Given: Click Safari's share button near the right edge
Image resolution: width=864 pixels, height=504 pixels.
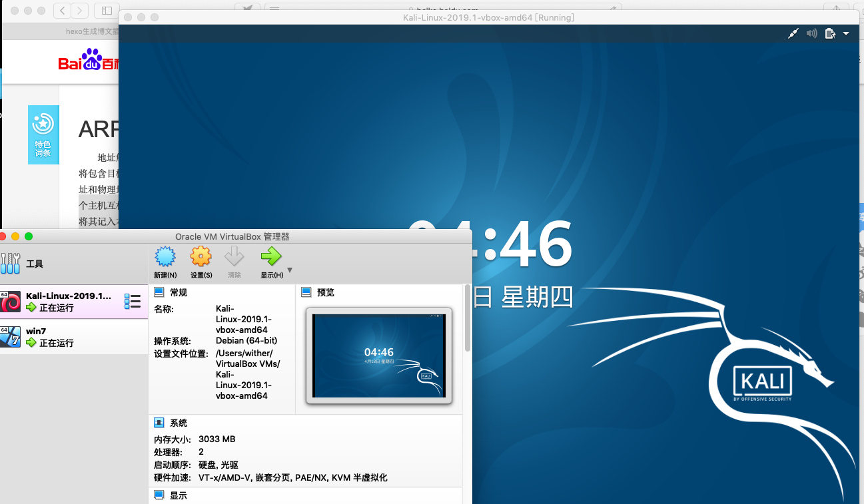Looking at the screenshot, I should point(835,10).
